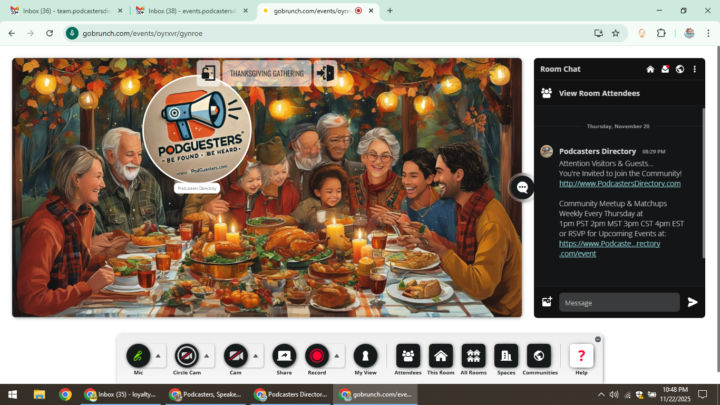Toggle the Circle Cam button

[186, 355]
